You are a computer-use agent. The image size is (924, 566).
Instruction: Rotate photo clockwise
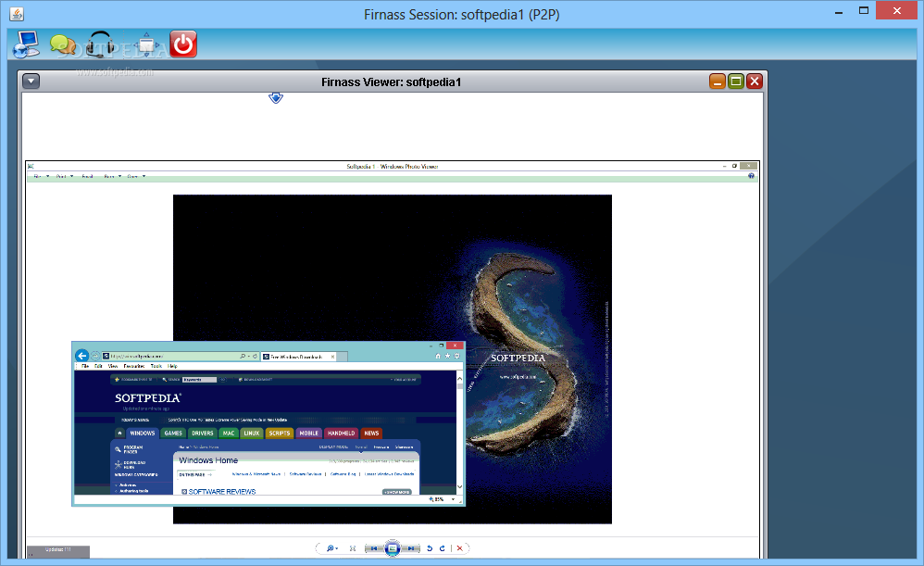tap(442, 548)
